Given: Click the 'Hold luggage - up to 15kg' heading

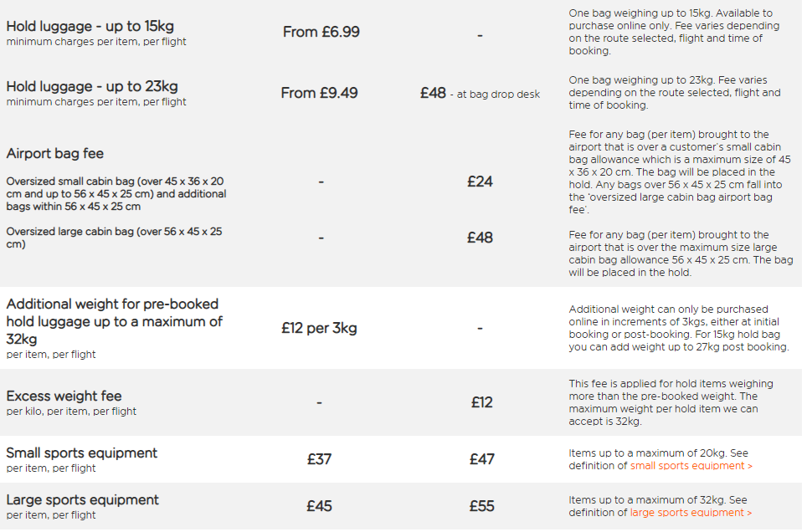Looking at the screenshot, I should point(90,26).
